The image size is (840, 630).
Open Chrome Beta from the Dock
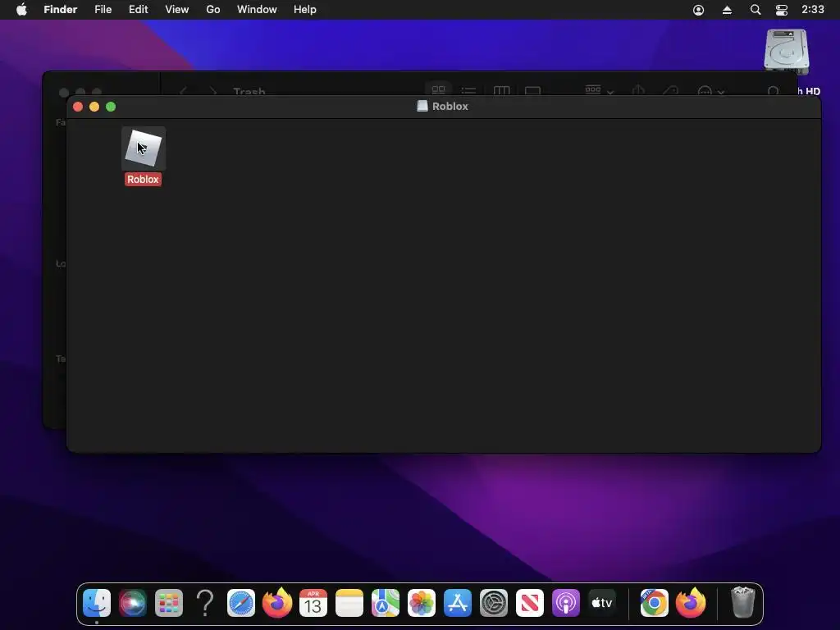tap(654, 603)
